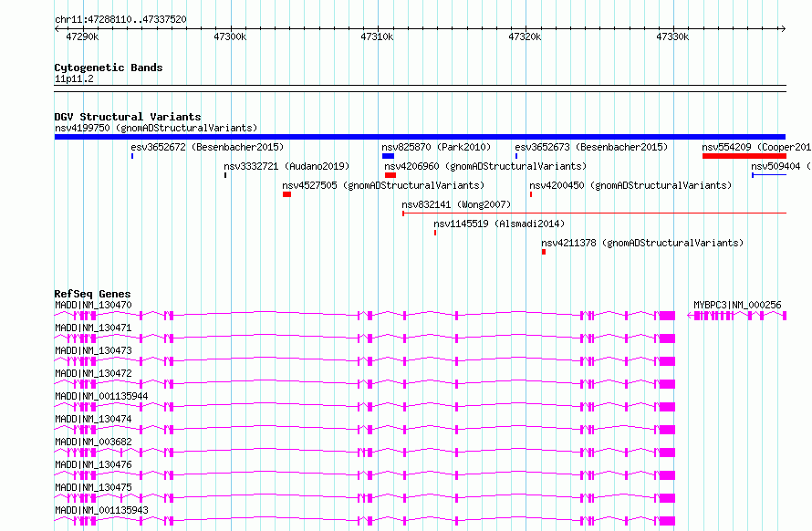Click the Cytogenetic Bands track title
This screenshot has width=812, height=531.
(x=109, y=68)
